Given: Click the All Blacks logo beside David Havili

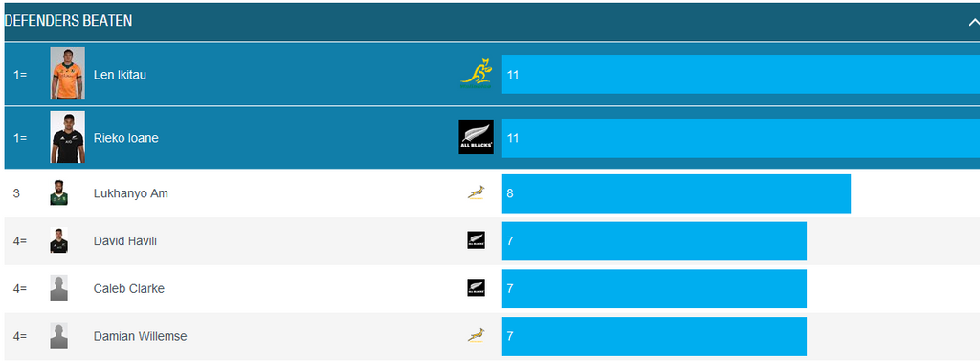Looking at the screenshot, I should (x=477, y=240).
